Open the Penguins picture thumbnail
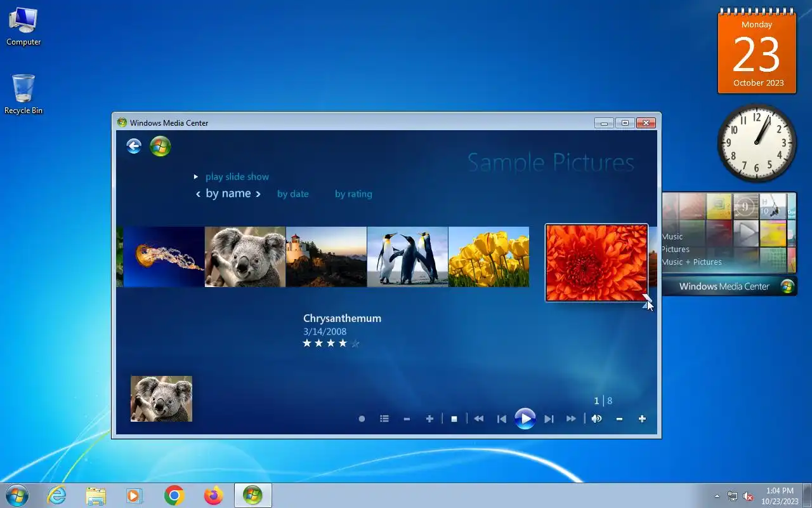 (x=407, y=257)
